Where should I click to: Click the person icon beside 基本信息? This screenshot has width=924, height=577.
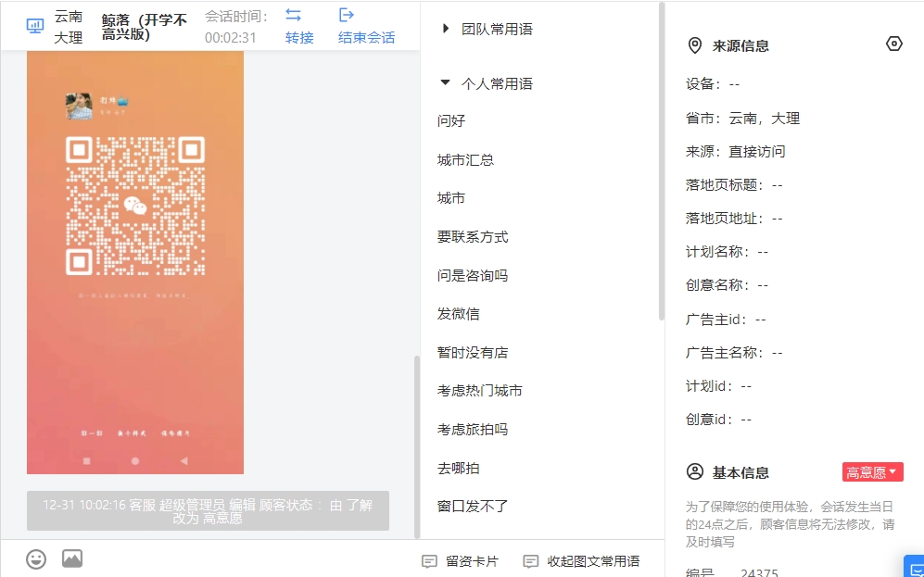695,472
